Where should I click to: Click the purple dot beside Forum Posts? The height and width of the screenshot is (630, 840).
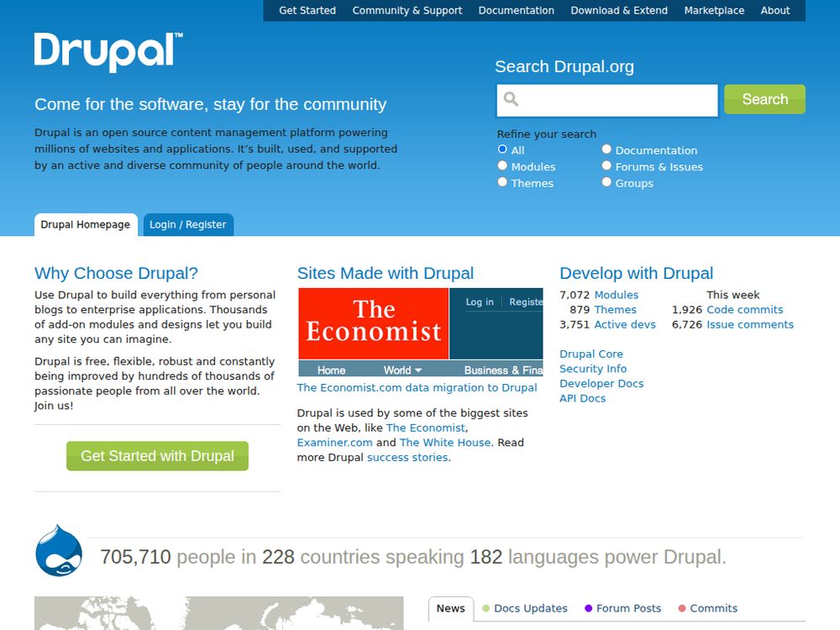[x=588, y=608]
